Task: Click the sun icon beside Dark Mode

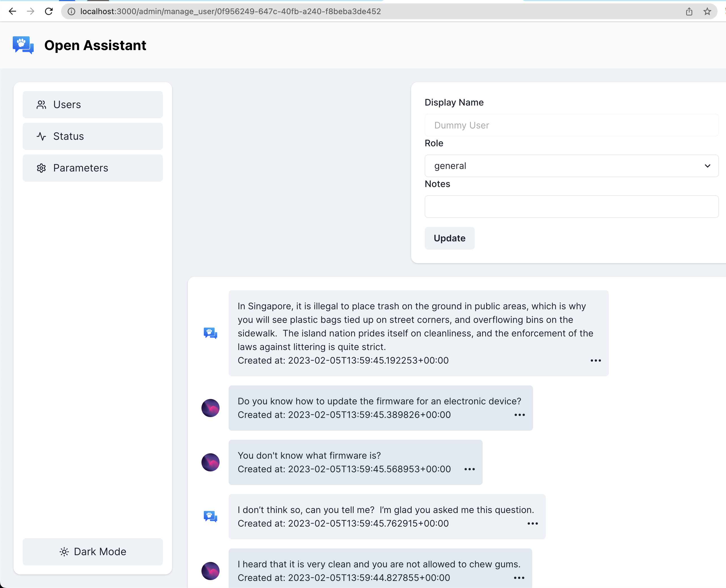Action: point(64,551)
